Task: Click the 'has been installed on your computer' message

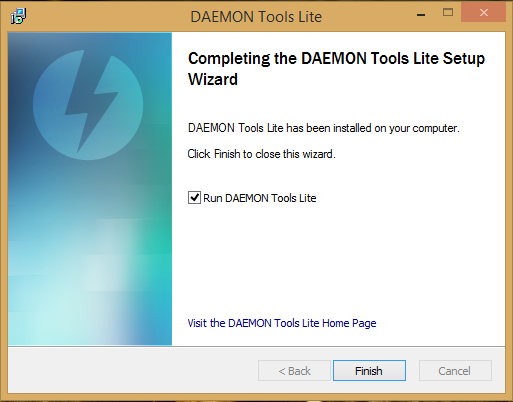Action: pyautogui.click(x=373, y=128)
